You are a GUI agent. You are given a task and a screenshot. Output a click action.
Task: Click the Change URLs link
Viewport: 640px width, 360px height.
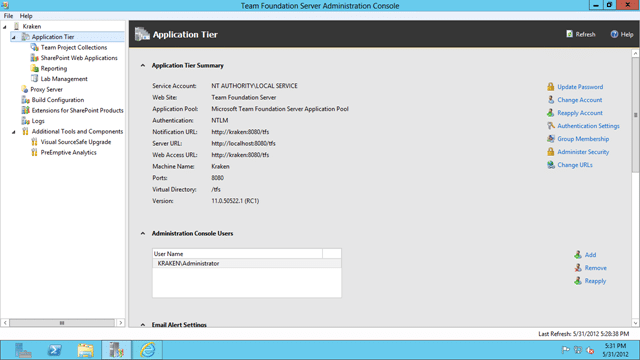(x=575, y=165)
